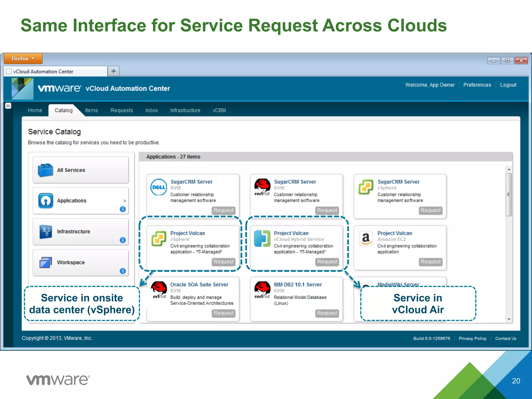This screenshot has width=532, height=399.
Task: Click the Copyright 2013, VMware, Inc. text
Action: point(57,338)
